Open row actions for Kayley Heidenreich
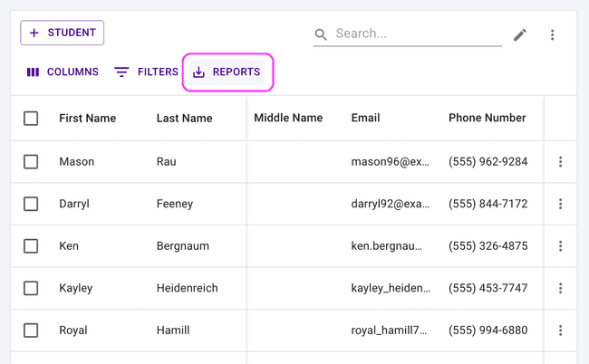Image resolution: width=589 pixels, height=364 pixels. point(560,288)
